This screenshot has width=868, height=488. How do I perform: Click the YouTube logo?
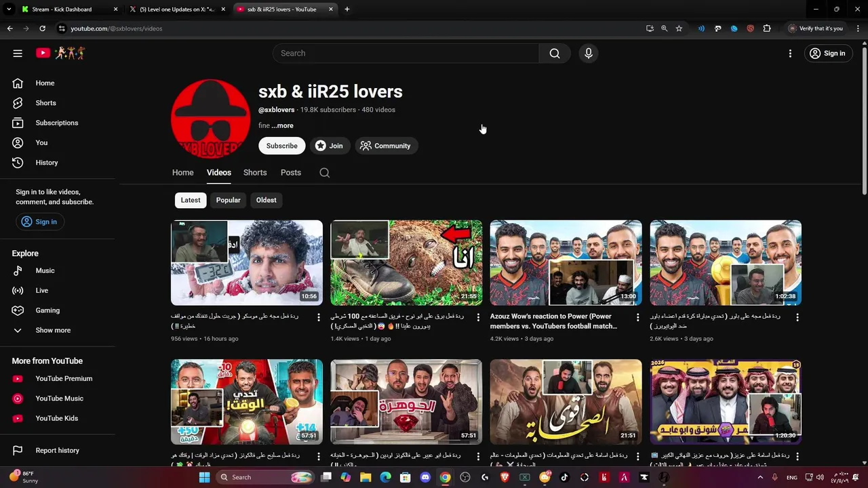coord(60,53)
